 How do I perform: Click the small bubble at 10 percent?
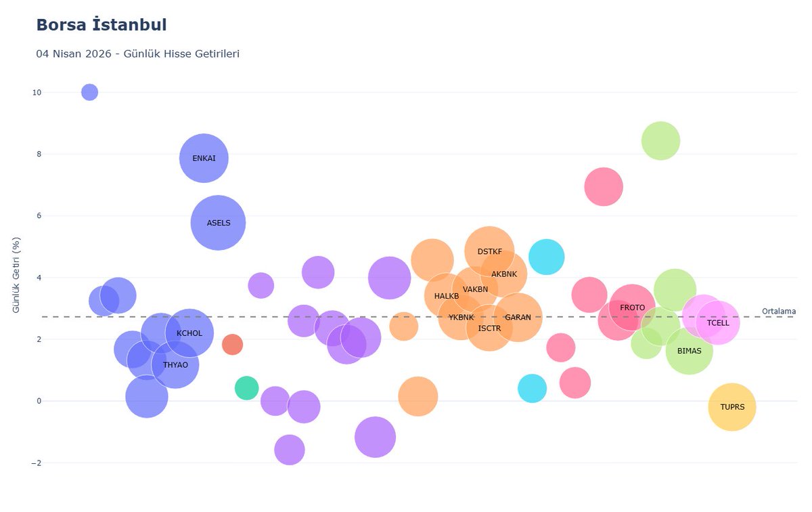89,92
